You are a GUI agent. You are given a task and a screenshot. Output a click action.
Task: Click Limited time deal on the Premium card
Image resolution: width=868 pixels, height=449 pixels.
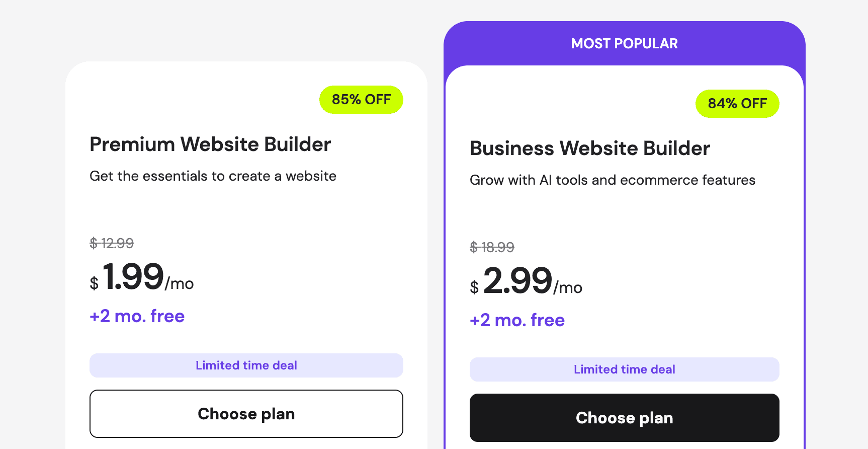coord(246,365)
